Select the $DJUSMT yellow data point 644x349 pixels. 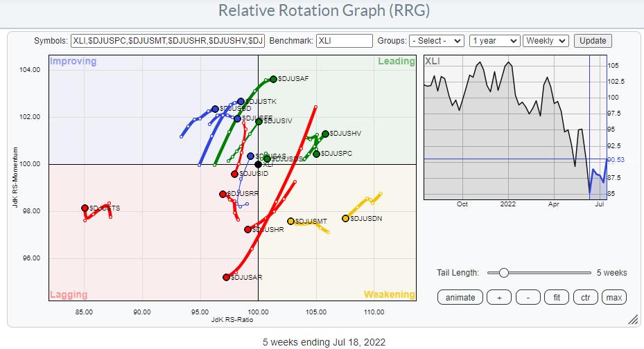pyautogui.click(x=290, y=221)
